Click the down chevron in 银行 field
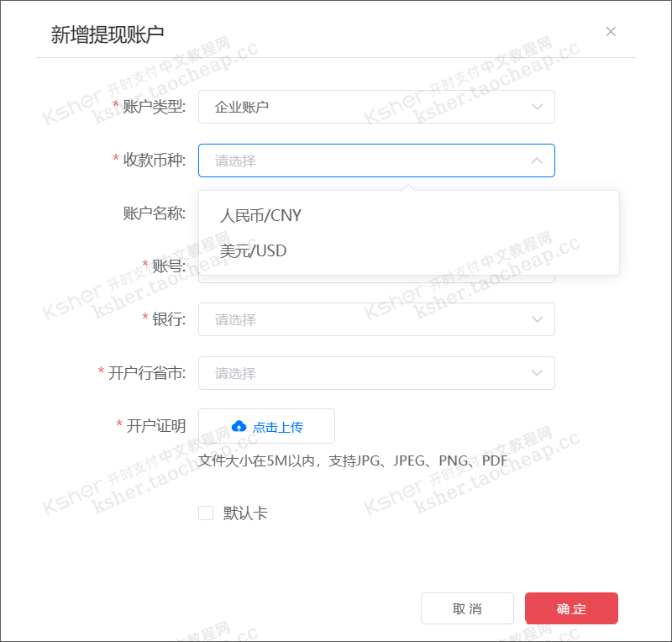The width and height of the screenshot is (672, 642). pos(537,319)
